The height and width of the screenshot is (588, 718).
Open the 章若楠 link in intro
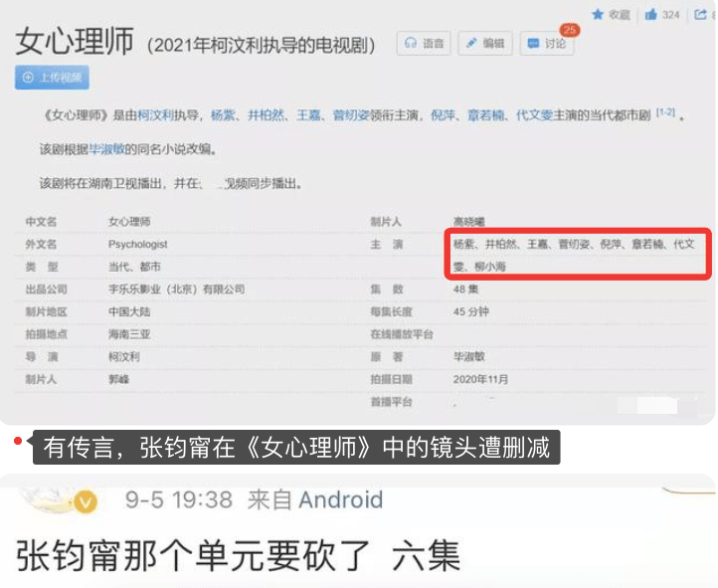485,115
